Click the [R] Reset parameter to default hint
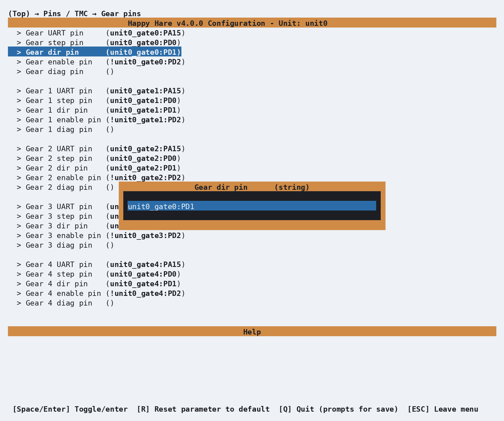This screenshot has width=504, height=421. click(203, 409)
